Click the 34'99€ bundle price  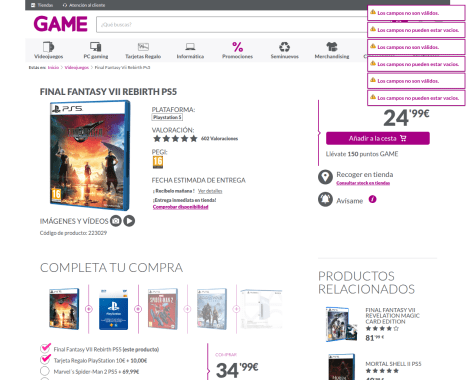(237, 370)
